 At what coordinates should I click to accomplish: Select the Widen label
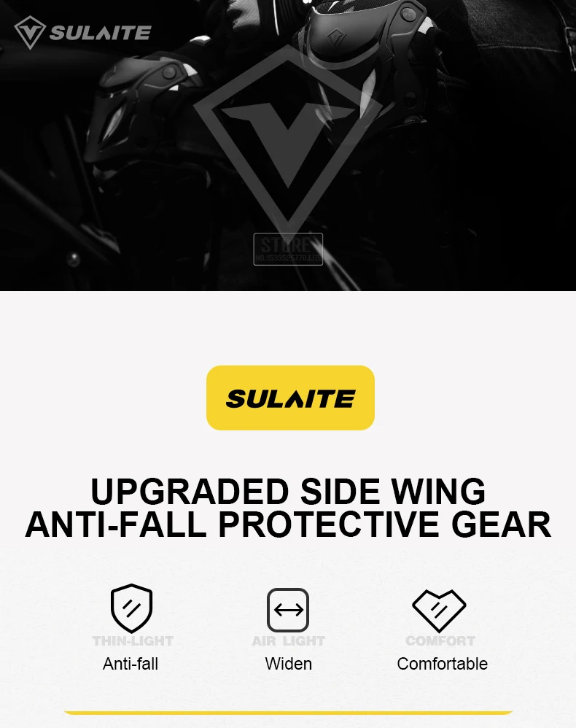point(288,664)
